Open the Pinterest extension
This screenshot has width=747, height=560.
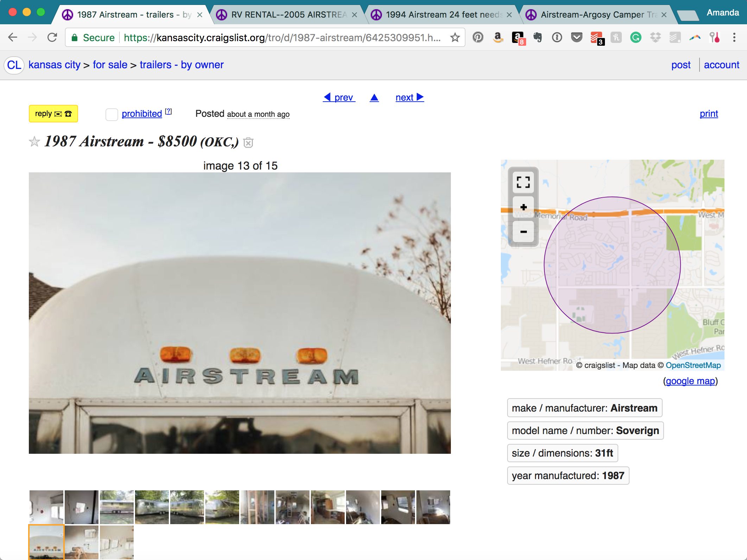(x=478, y=37)
